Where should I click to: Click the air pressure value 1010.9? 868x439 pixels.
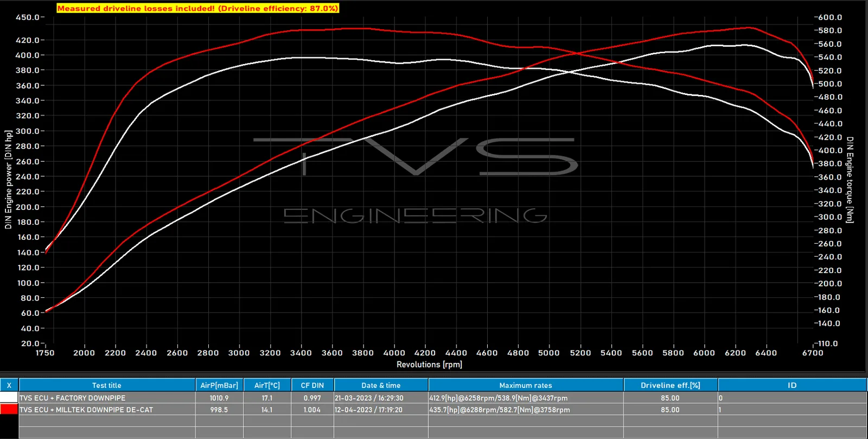(219, 398)
